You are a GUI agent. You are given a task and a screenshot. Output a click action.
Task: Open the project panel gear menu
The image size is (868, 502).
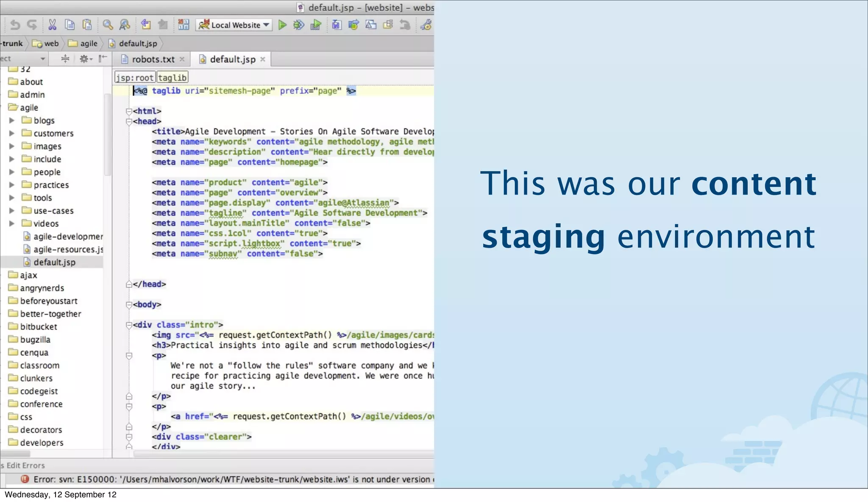tap(86, 59)
